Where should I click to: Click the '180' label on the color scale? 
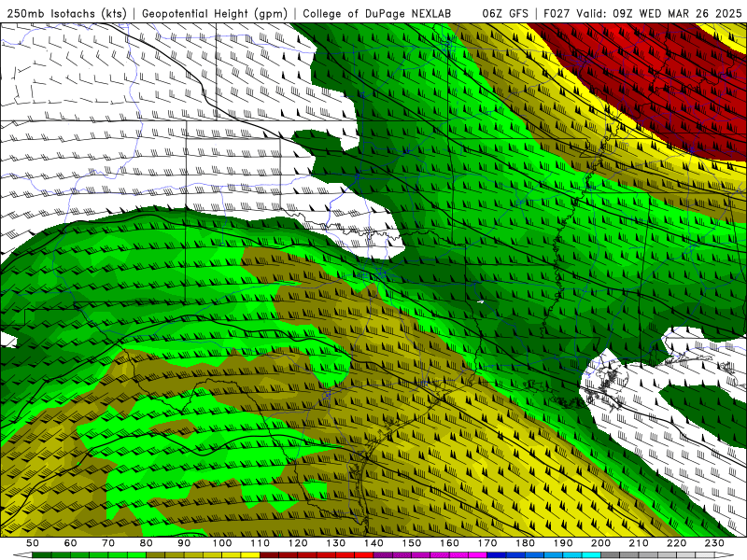(525, 543)
